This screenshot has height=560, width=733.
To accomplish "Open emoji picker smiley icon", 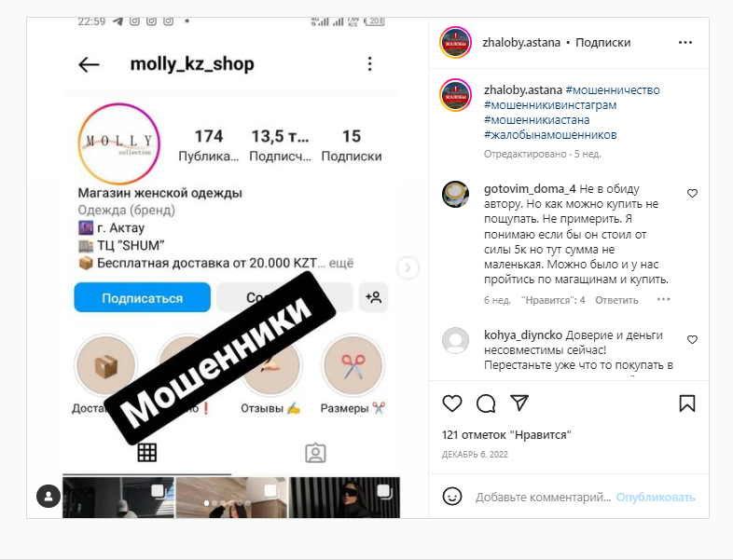I will (x=452, y=497).
